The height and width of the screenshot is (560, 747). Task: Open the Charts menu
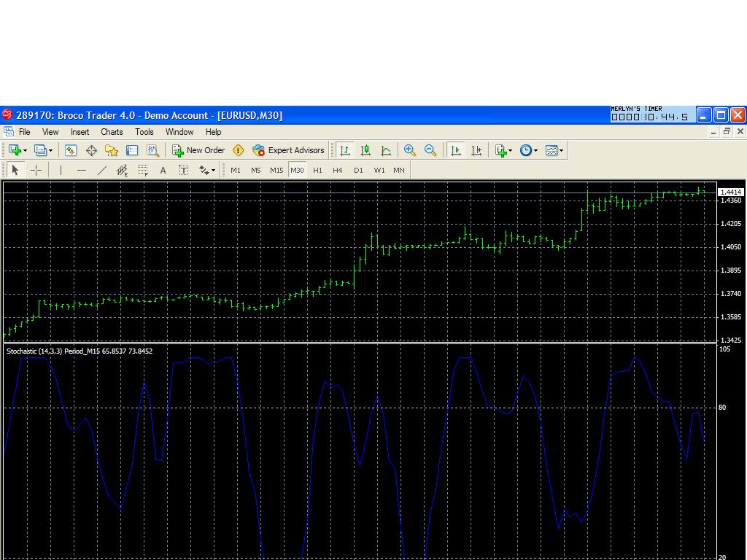112,132
